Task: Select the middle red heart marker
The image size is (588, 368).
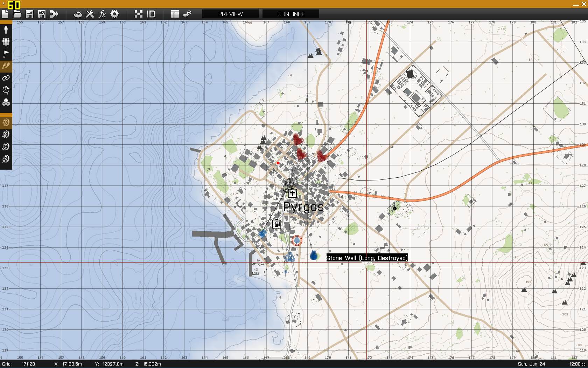Action: pyautogui.click(x=301, y=154)
